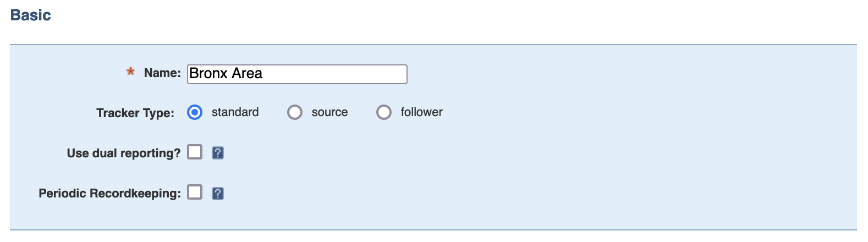Tick the Periodic Recordkeeping checkbox
Screen dimensions: 868x242
(x=195, y=192)
